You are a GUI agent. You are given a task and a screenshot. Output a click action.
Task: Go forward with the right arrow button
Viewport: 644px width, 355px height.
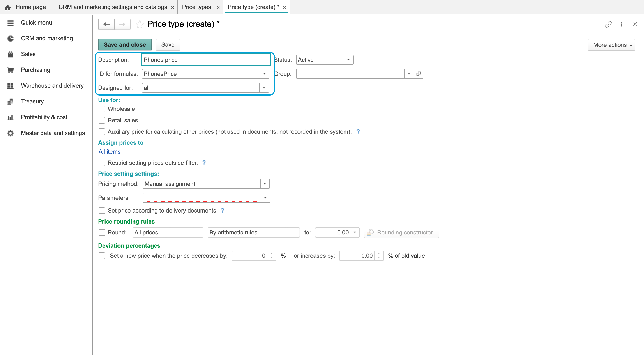[x=122, y=24]
